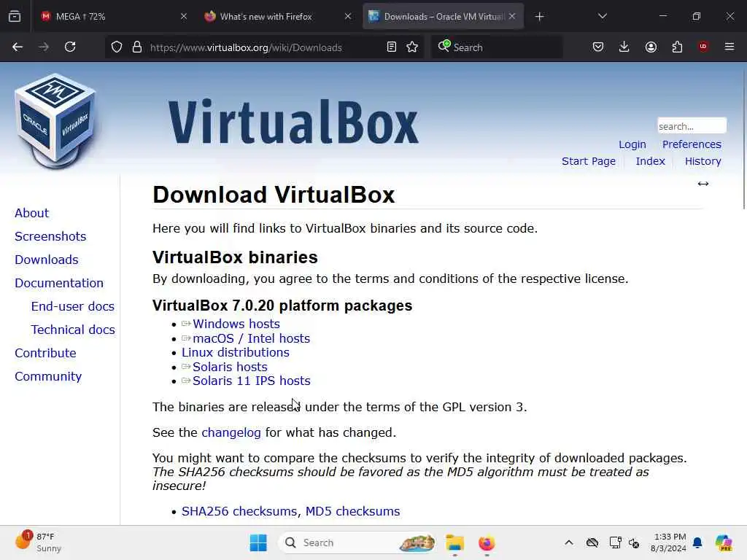Reload the page with the refresh icon
Viewport: 747px width, 560px height.
[70, 47]
